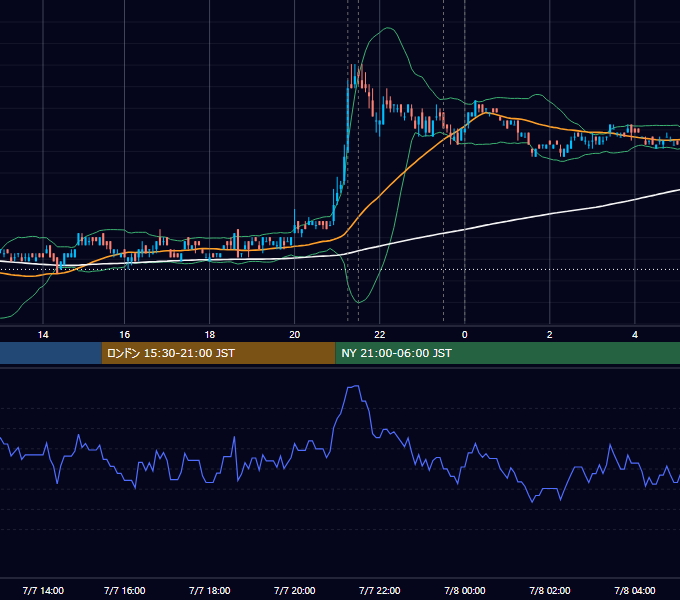Click the ロンドン 15:30-21:00 JST session bar
The height and width of the screenshot is (600, 680).
click(x=219, y=353)
